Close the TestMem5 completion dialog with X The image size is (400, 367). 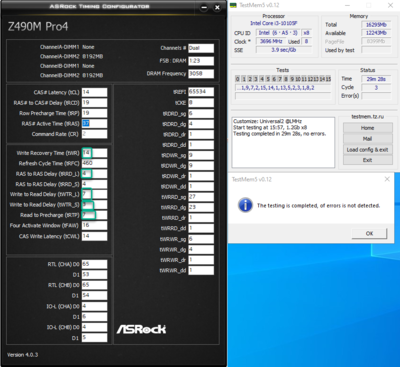(x=387, y=179)
